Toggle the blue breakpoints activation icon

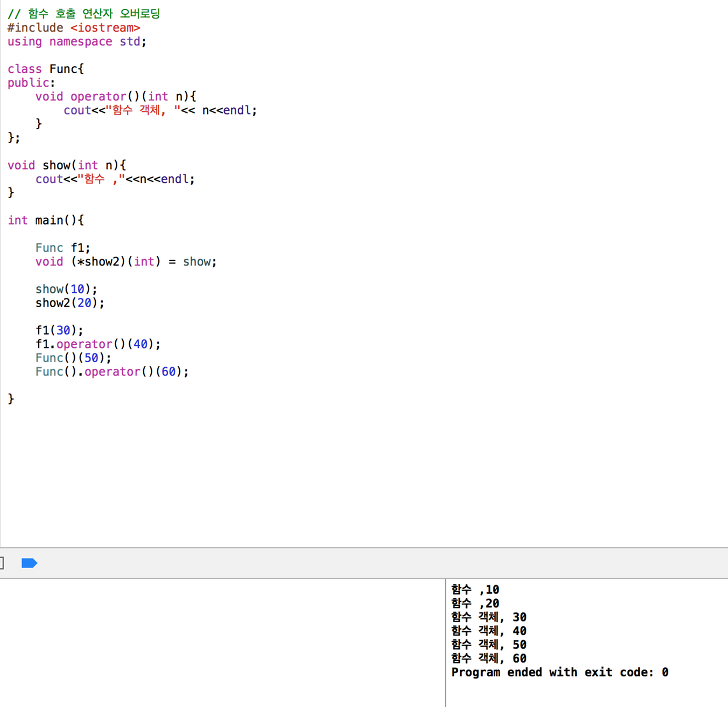pos(29,563)
